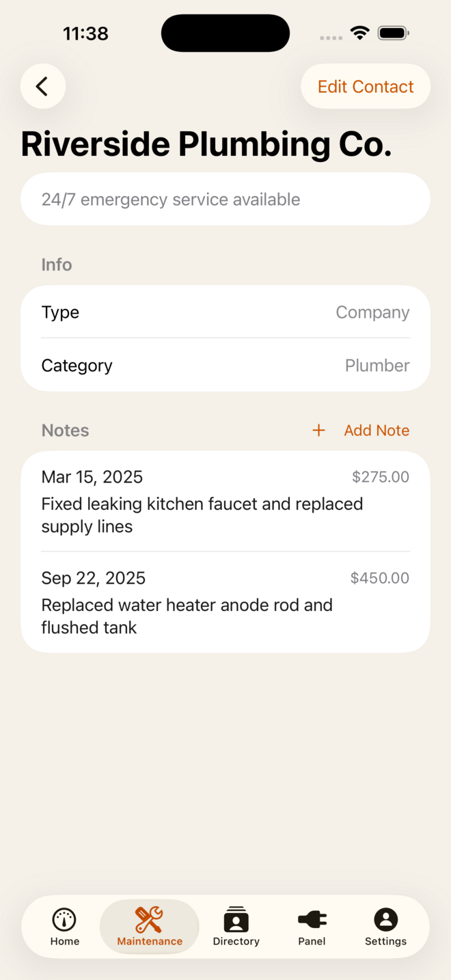Tap the plus icon beside Add Note
451x980 pixels.
pos(318,431)
